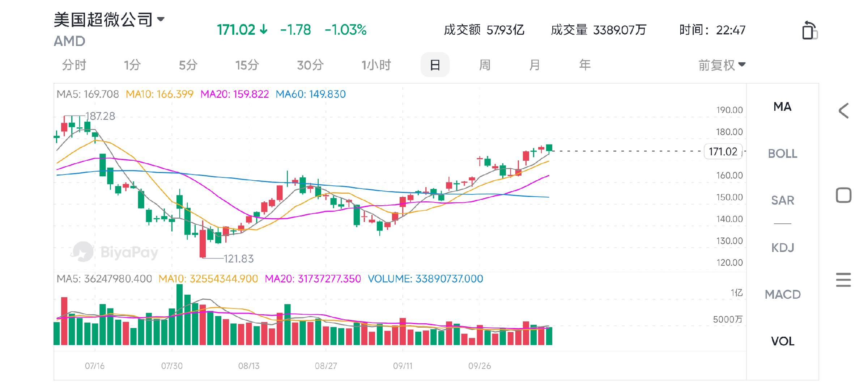The image size is (868, 391).
Task: Tap the 成交额 57.93亿 turnover value
Action: tap(484, 30)
